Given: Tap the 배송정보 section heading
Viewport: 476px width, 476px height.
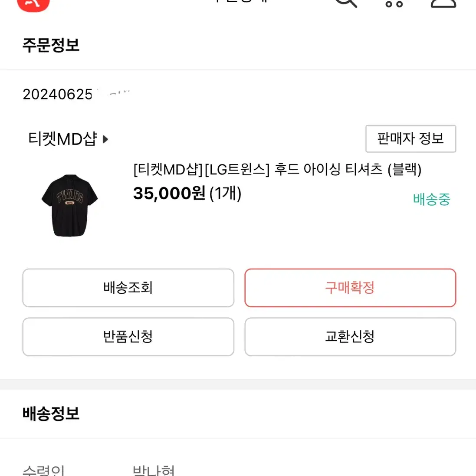Looking at the screenshot, I should point(51,414).
